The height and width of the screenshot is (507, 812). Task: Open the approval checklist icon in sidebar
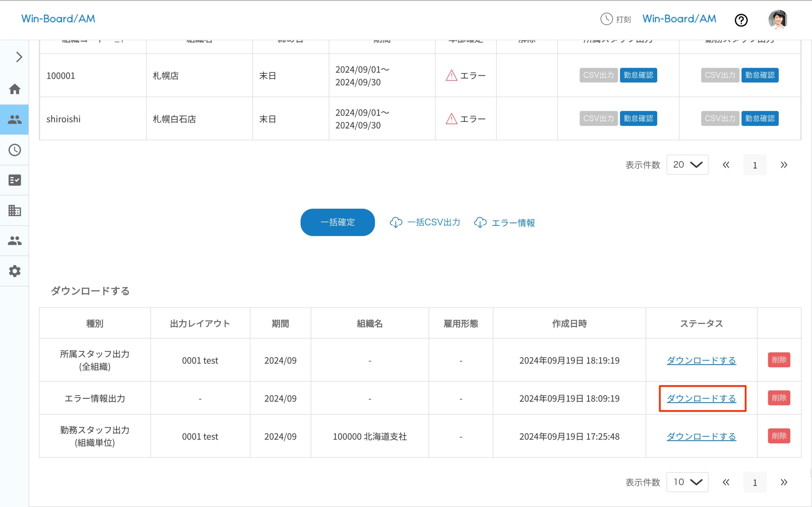[15, 180]
